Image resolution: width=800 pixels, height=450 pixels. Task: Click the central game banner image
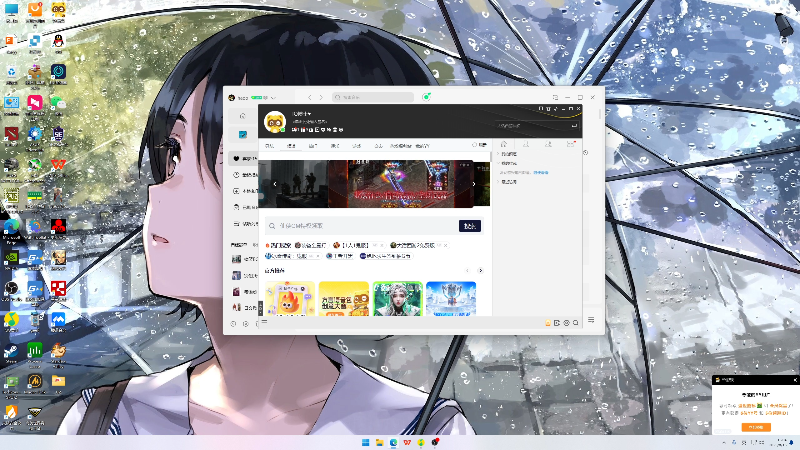[401, 184]
